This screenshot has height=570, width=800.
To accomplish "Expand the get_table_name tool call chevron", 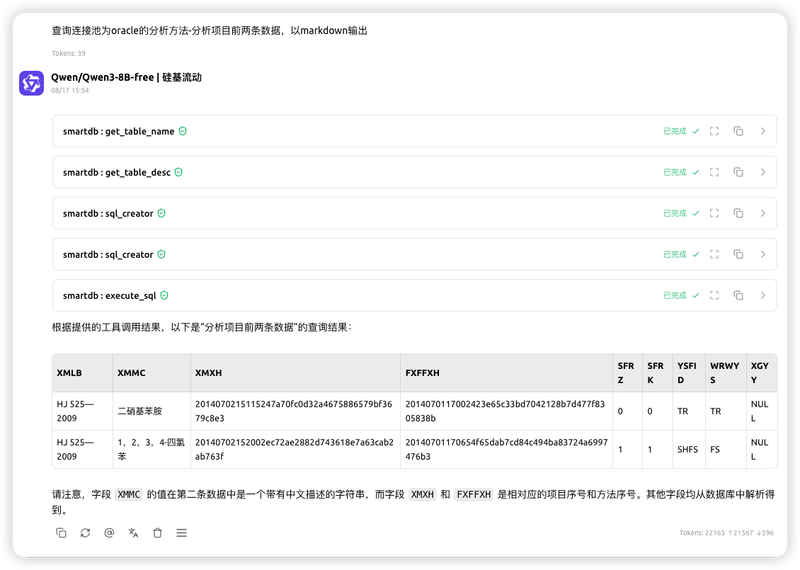I will (x=763, y=131).
